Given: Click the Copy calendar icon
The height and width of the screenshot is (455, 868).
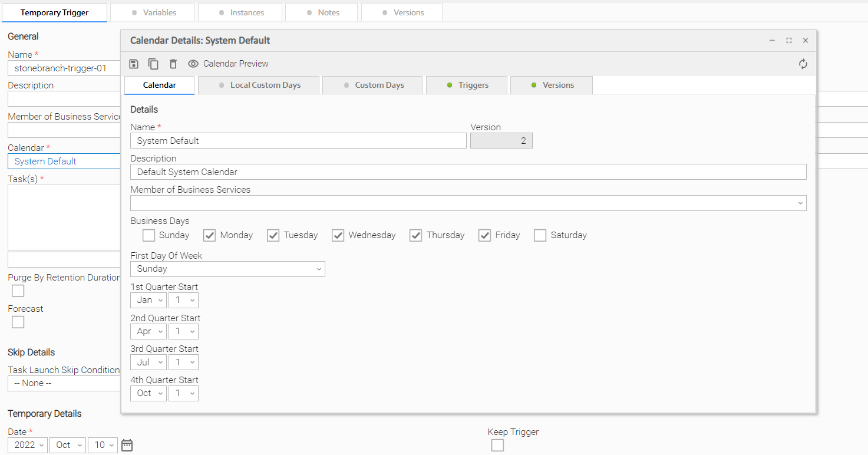Looking at the screenshot, I should click(153, 64).
